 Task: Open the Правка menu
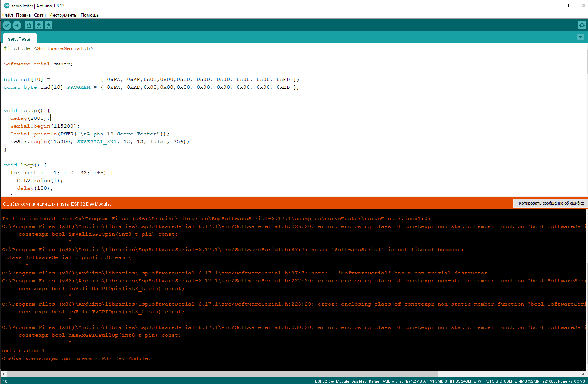[x=23, y=15]
